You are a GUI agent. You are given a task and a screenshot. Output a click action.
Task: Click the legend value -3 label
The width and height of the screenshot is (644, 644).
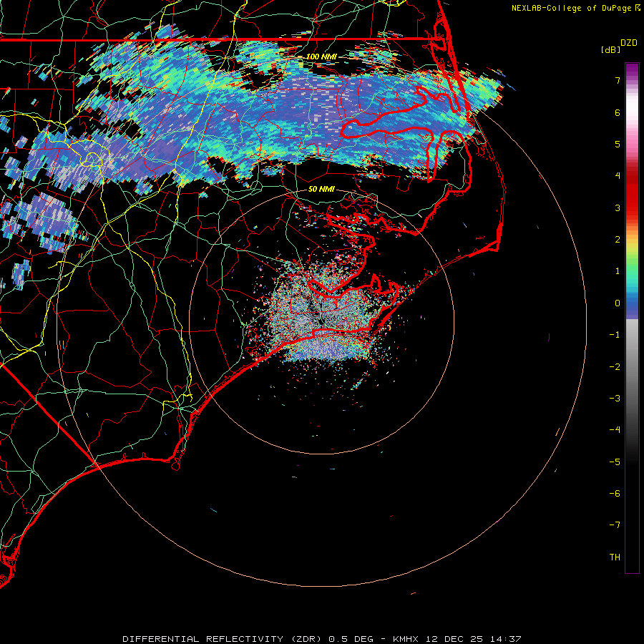pos(615,399)
